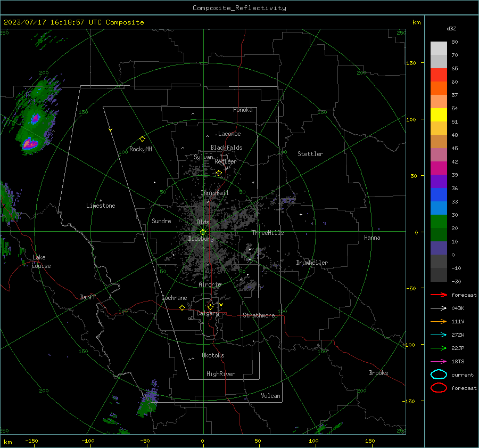This screenshot has height=448, width=479.
Task: Select the light gray 70-80 dBZ swatch
Action: pyautogui.click(x=439, y=48)
